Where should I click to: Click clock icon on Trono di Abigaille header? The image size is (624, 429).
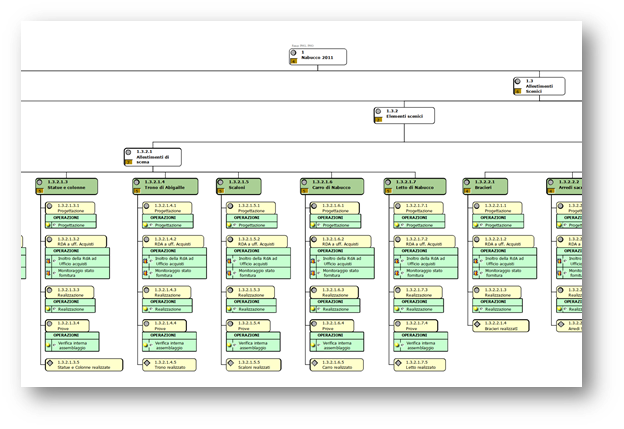point(137,183)
